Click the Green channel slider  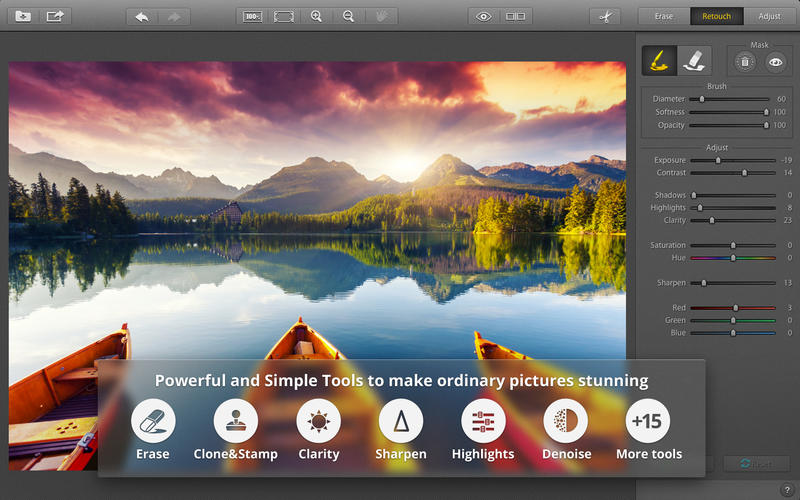(733, 320)
